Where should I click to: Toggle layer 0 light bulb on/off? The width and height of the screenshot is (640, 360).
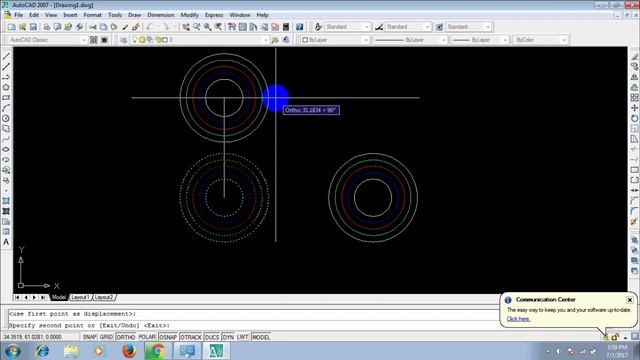click(x=134, y=40)
